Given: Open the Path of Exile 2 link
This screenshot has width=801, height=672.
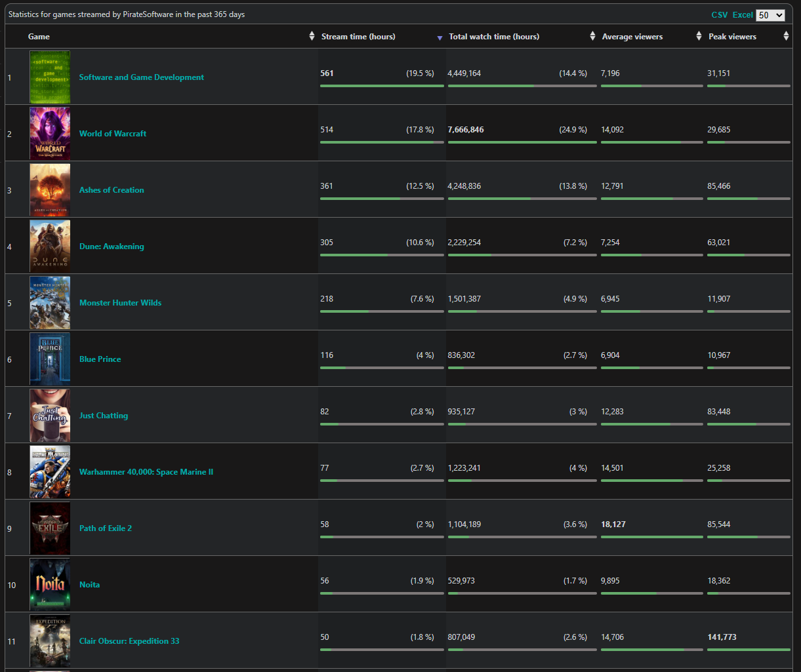Looking at the screenshot, I should pyautogui.click(x=106, y=528).
